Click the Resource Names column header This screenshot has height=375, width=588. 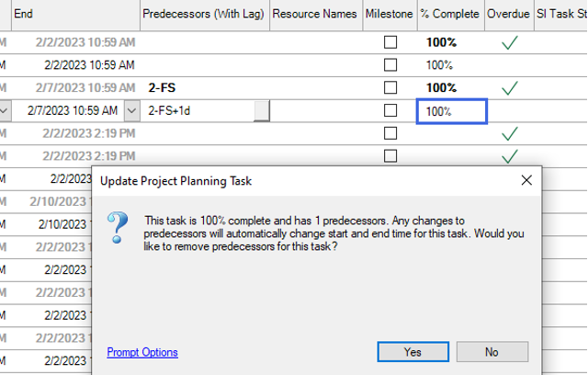[x=316, y=15]
